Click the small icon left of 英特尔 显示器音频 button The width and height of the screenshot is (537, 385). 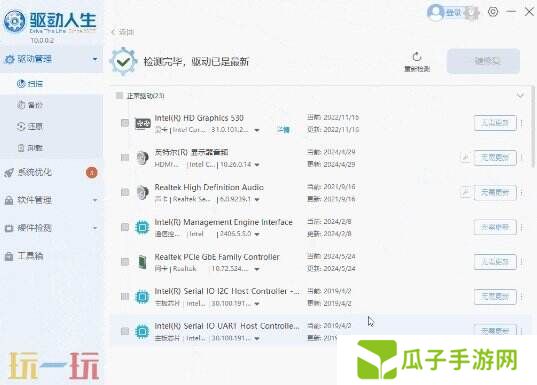(466, 158)
